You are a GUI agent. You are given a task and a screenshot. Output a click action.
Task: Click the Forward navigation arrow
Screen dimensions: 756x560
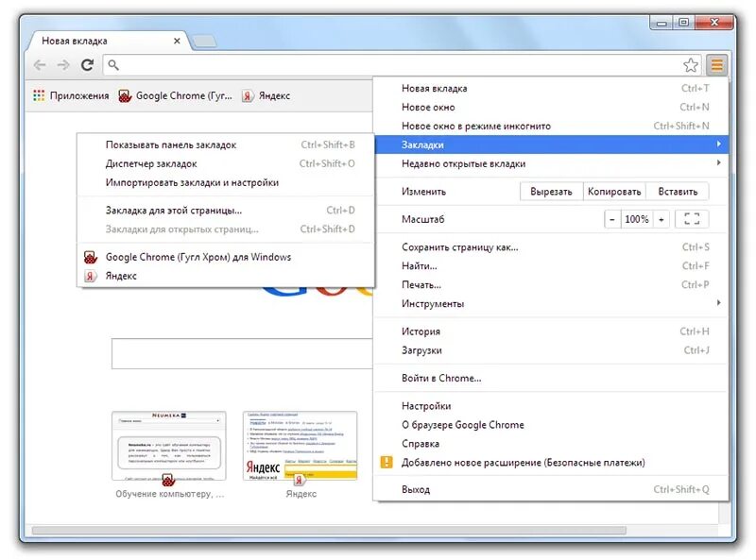pos(63,64)
